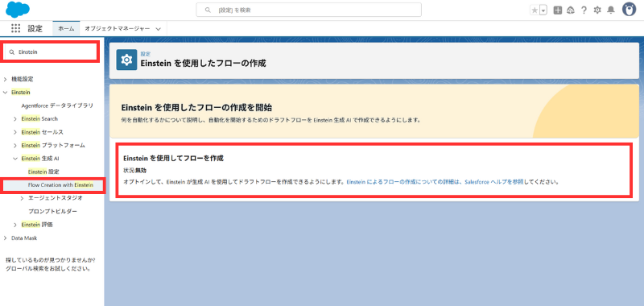Click the magnifier icon in global search
Image resolution: width=644 pixels, height=306 pixels.
tap(208, 10)
